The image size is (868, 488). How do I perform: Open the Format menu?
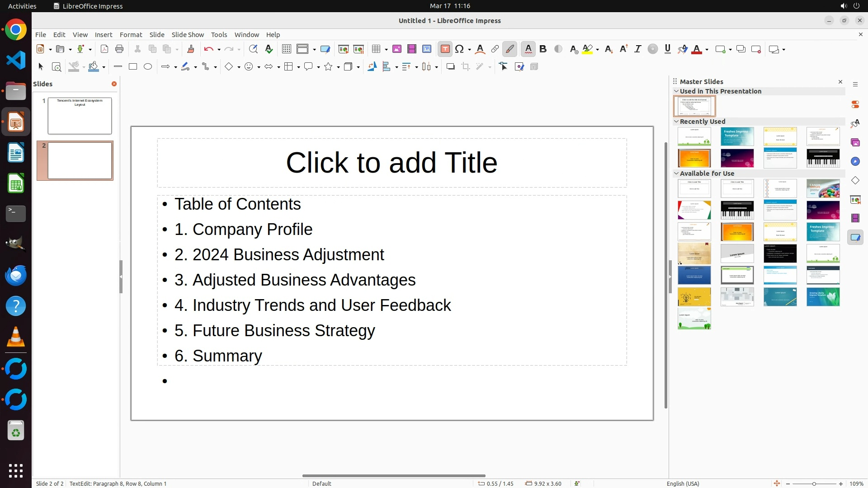(x=131, y=35)
